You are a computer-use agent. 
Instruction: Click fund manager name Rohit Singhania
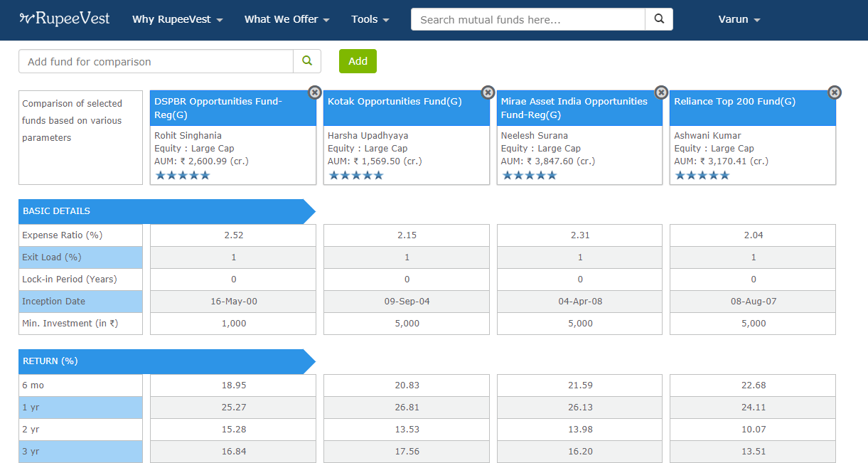(188, 135)
